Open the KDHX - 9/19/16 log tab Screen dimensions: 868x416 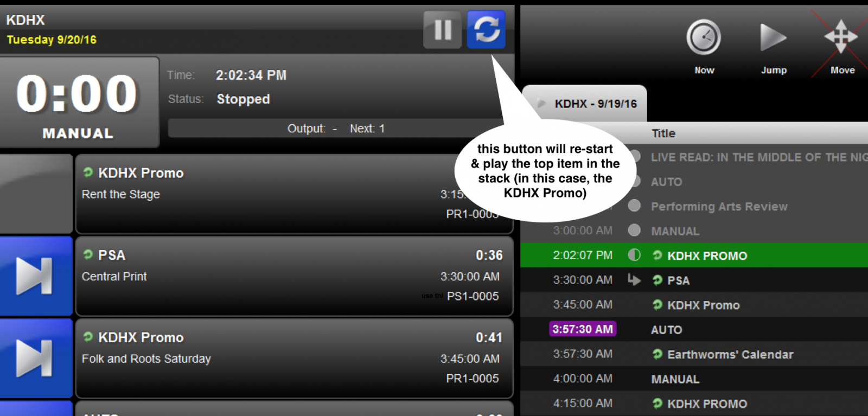[x=595, y=104]
